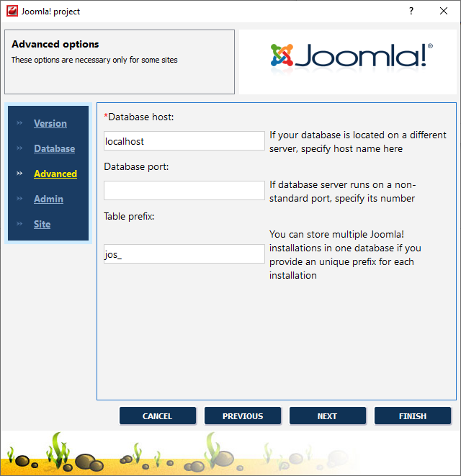Focus the empty Database port field
This screenshot has width=461, height=476.
184,190
